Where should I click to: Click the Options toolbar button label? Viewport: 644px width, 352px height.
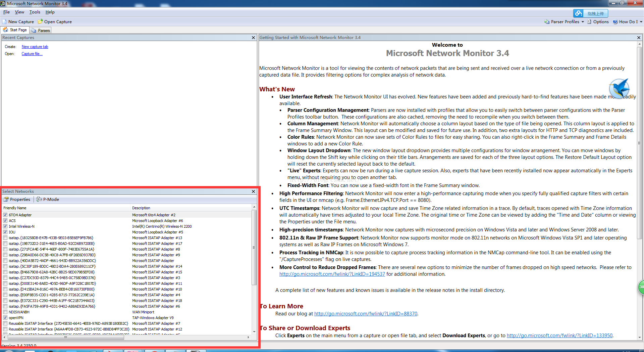tap(601, 22)
